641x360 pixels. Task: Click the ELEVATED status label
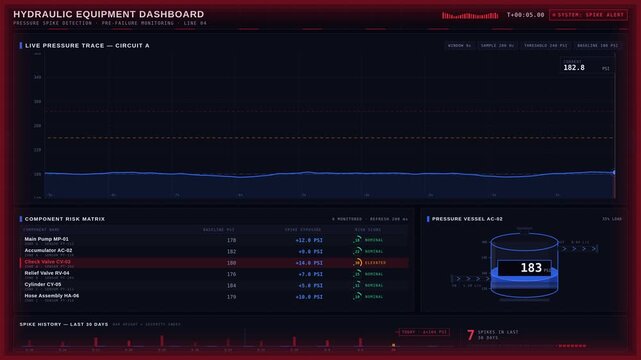375,263
